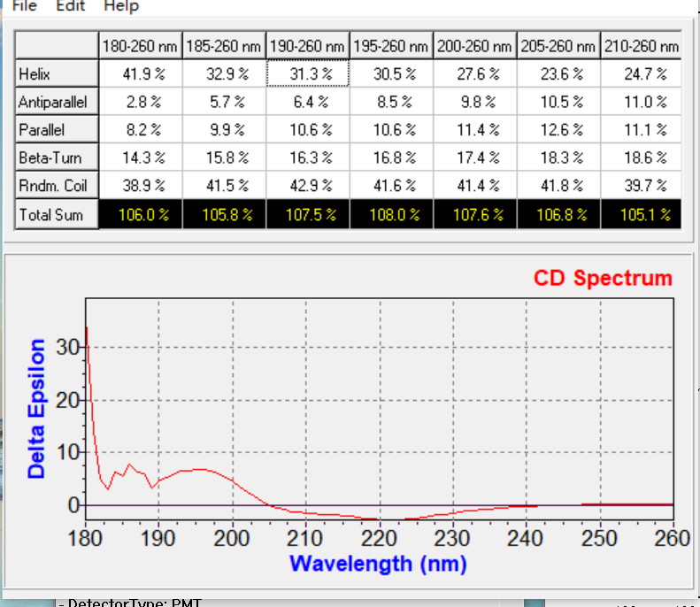Select Helix cell showing 23.6 %
This screenshot has width=700, height=607.
pyautogui.click(x=558, y=73)
